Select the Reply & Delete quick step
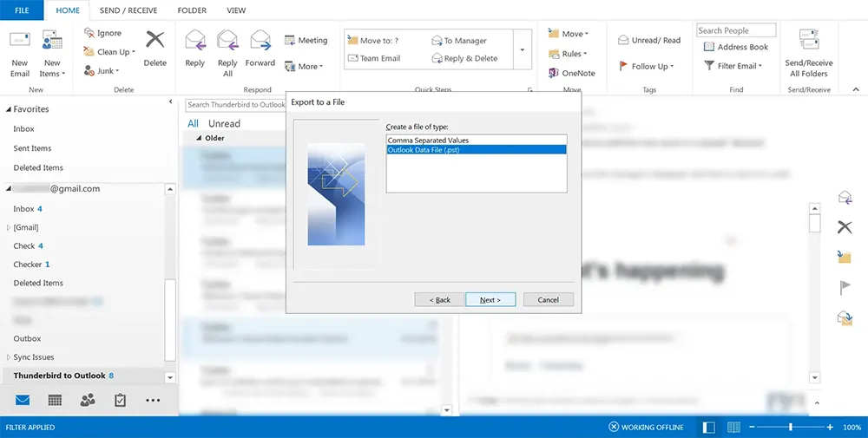 464,58
